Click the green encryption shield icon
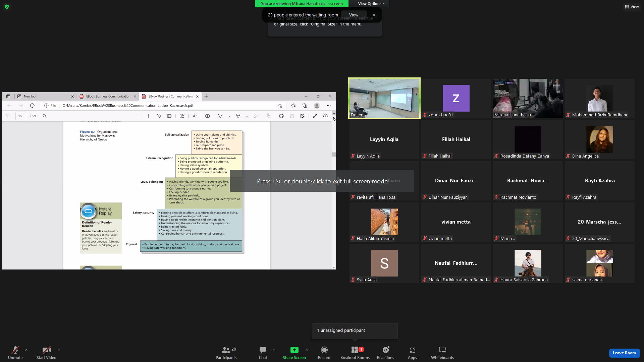Image resolution: width=644 pixels, height=362 pixels. pos(7,7)
